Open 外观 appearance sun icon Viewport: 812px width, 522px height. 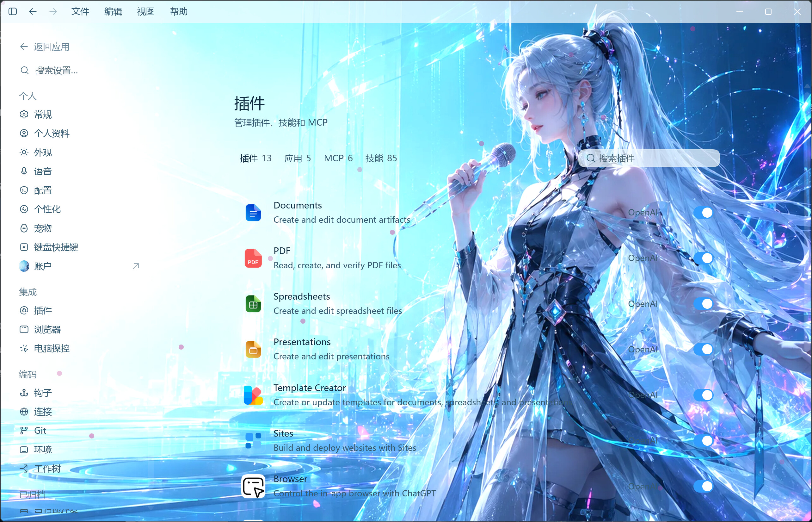pos(24,152)
